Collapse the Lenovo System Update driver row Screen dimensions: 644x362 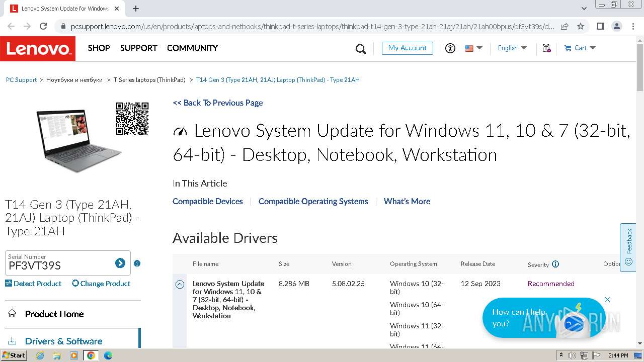pyautogui.click(x=180, y=284)
